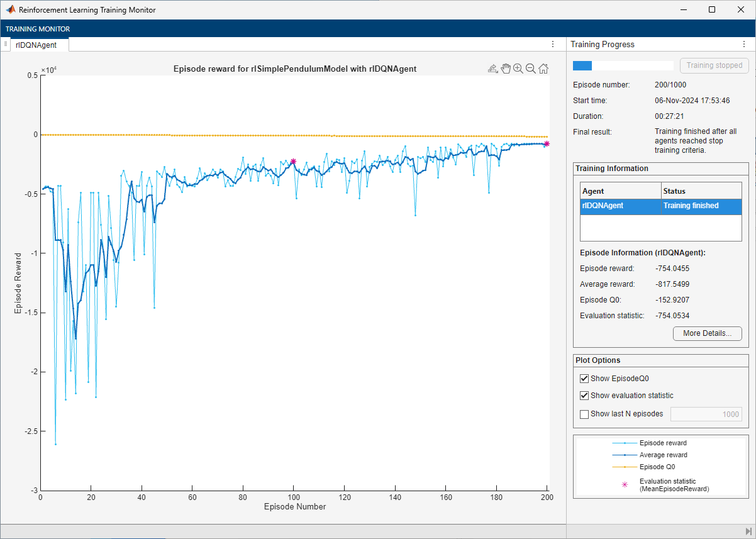Viewport: 756px width, 539px height.
Task: Click the last N episodes number field
Action: 706,414
